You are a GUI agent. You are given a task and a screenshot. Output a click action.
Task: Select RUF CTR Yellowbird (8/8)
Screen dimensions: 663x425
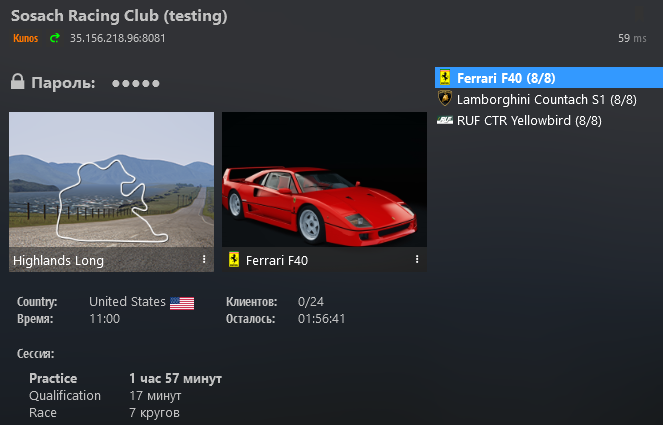point(549,121)
